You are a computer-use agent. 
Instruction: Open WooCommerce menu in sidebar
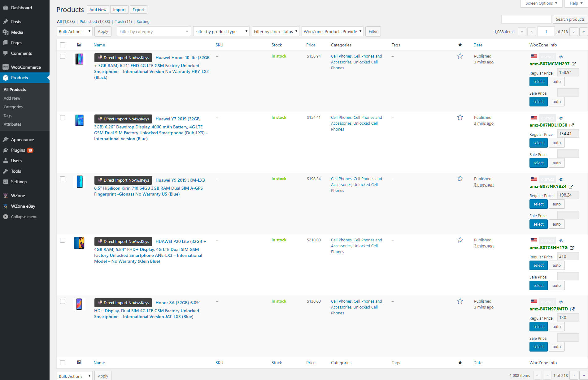pyautogui.click(x=26, y=67)
